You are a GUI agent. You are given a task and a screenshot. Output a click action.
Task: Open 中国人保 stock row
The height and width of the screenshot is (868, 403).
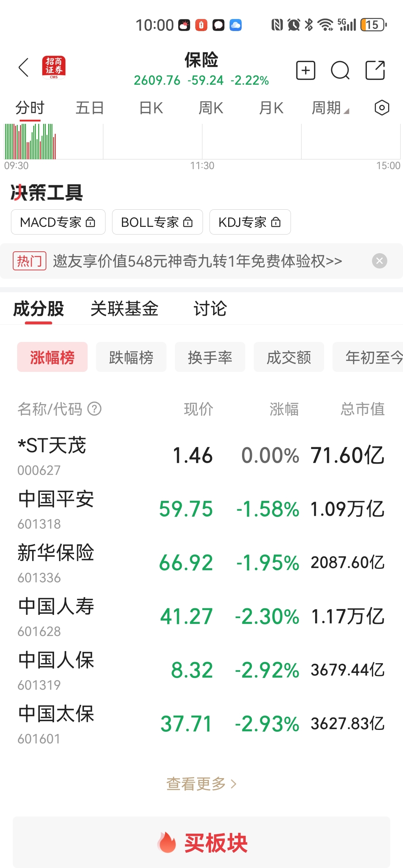201,670
